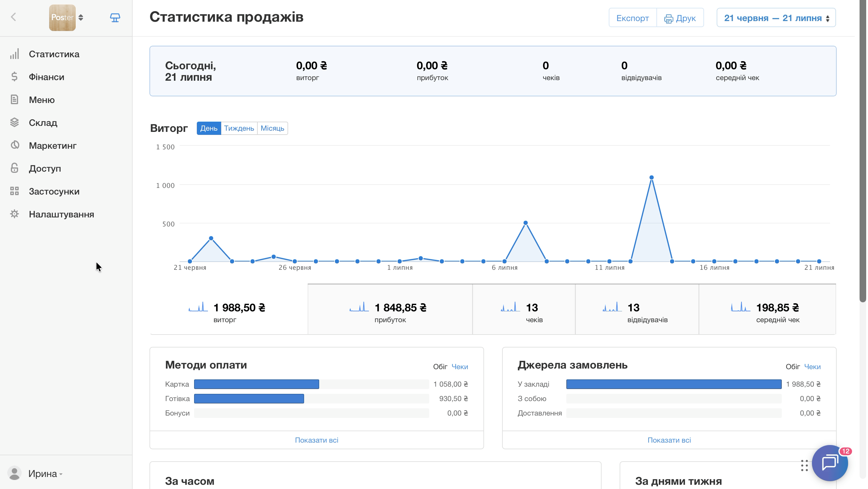Click the Застосунки grid icon
The image size is (868, 489).
pos(14,191)
